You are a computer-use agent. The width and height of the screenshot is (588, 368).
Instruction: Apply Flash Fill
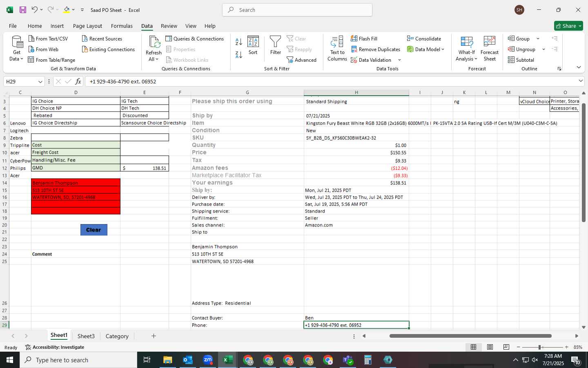tap(364, 38)
